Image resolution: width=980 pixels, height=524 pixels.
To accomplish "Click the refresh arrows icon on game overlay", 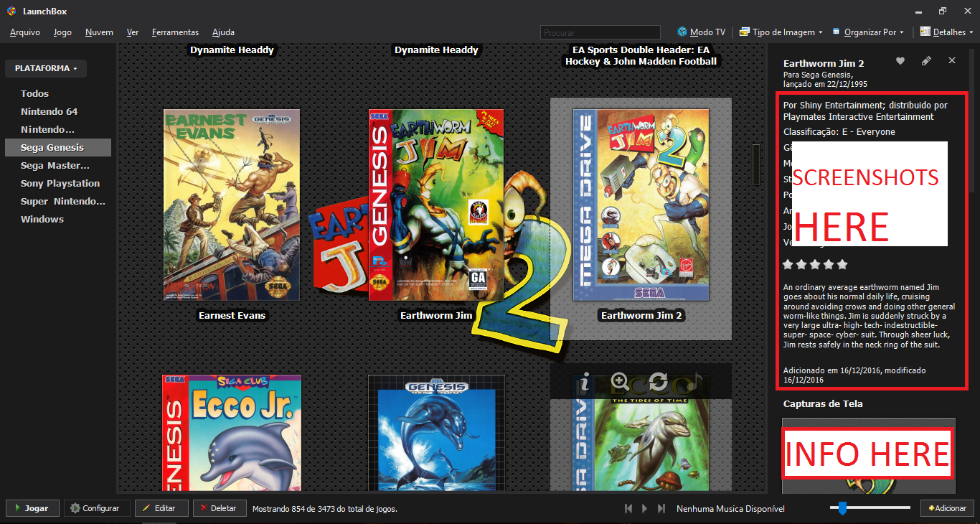I will click(x=658, y=382).
